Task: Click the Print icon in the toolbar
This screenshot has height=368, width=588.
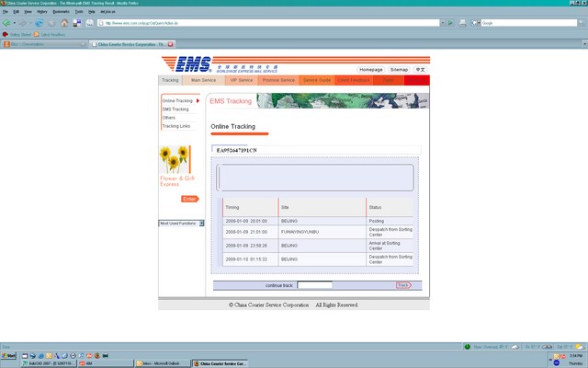Action: pyautogui.click(x=463, y=23)
